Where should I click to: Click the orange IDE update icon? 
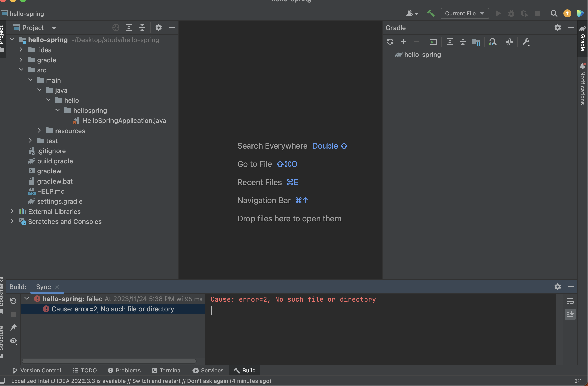[x=567, y=13]
